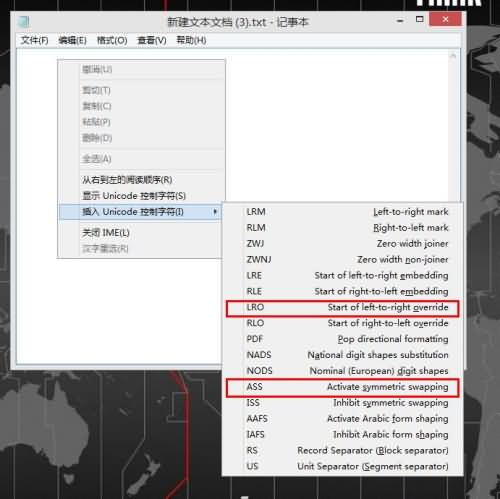Open the 查看(V) menu
The image size is (500, 499).
152,40
